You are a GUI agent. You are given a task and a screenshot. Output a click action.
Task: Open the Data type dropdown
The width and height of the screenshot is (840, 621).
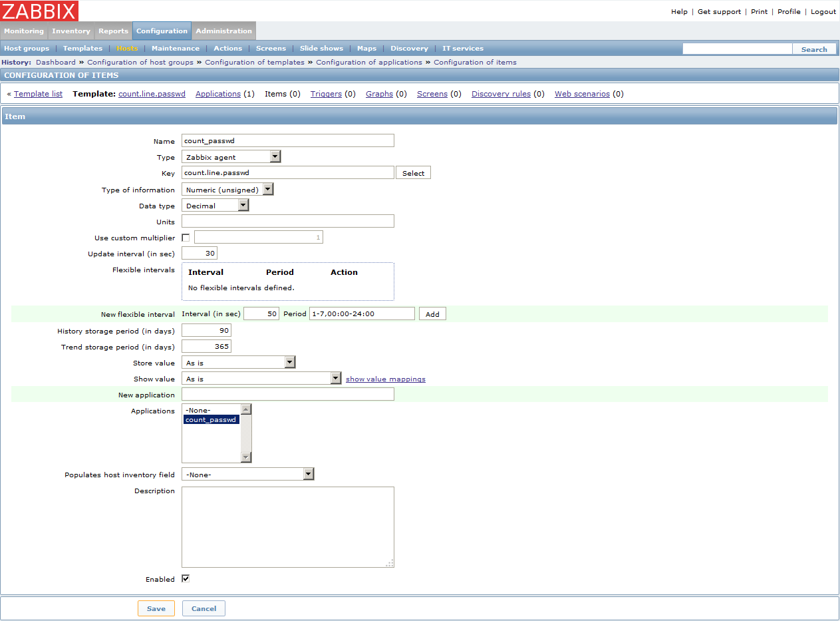[215, 206]
